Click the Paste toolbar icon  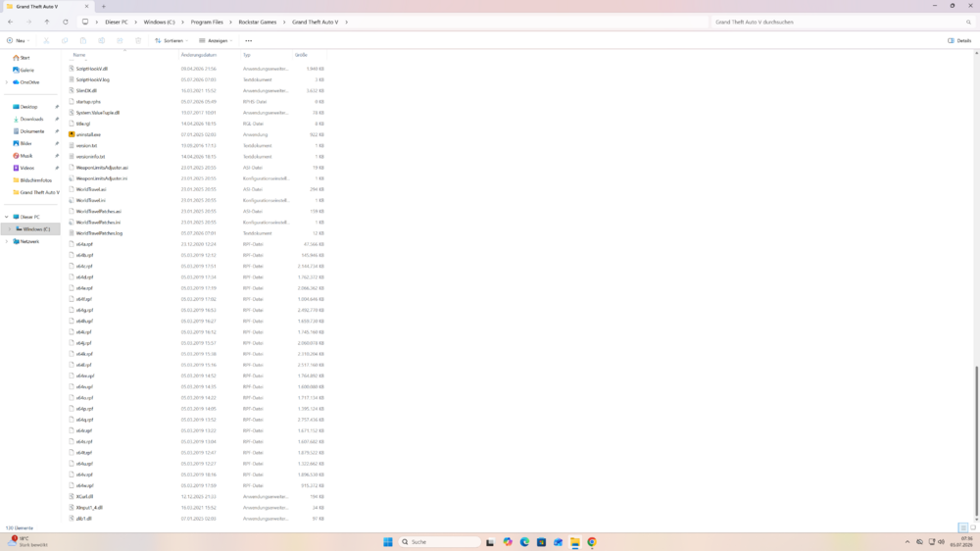pyautogui.click(x=83, y=40)
